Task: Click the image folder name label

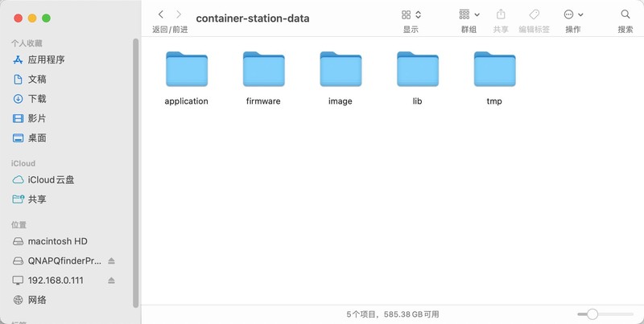Action: (x=341, y=101)
